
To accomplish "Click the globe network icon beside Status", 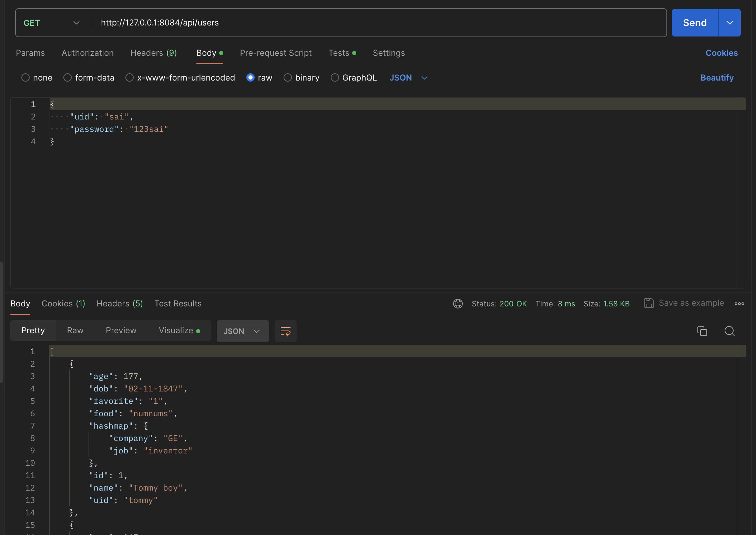I will point(458,304).
